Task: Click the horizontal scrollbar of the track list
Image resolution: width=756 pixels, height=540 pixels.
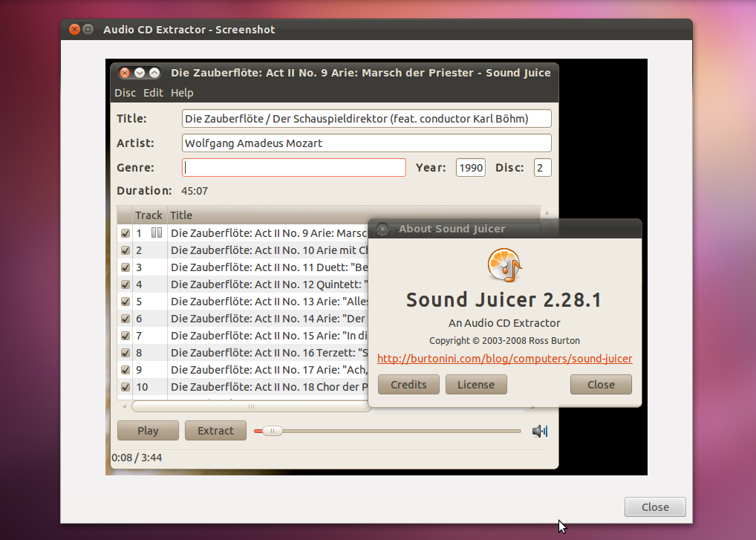Action: (251, 406)
